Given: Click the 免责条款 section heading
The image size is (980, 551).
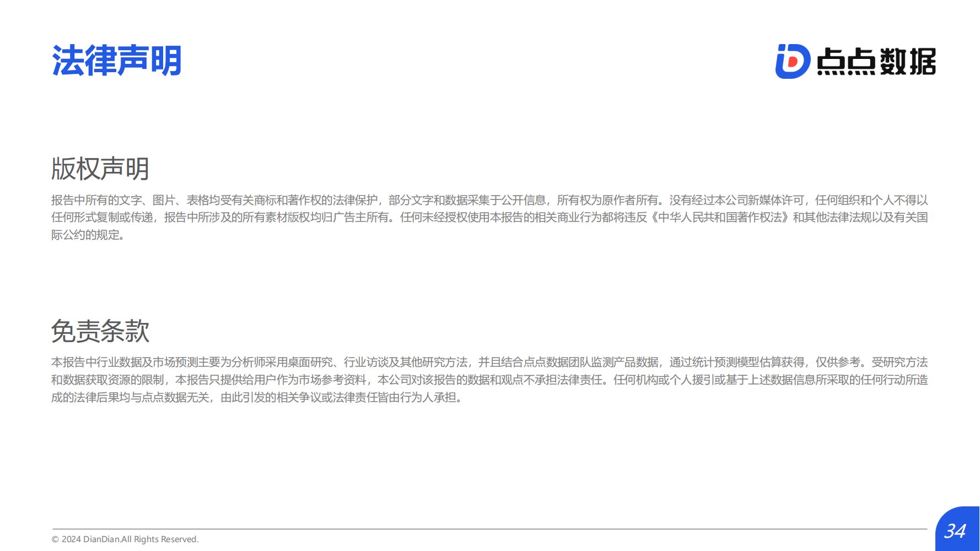Looking at the screenshot, I should [x=100, y=331].
